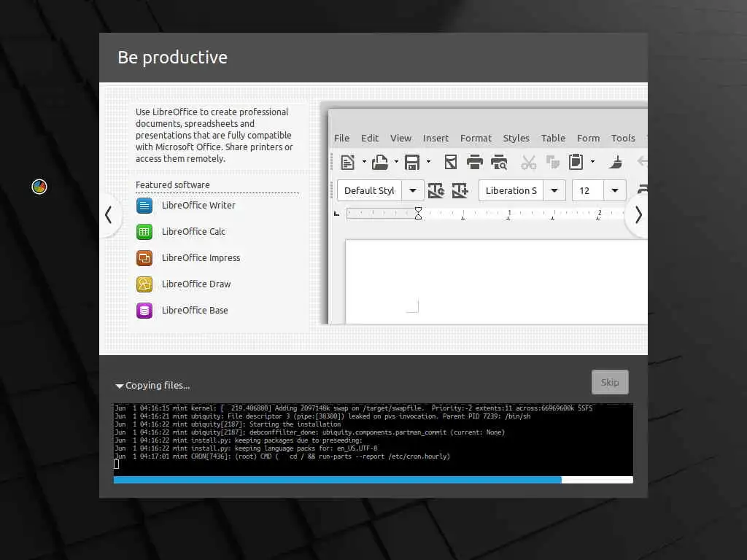Collapse the Copying files terminal details
This screenshot has width=747, height=560.
[119, 386]
